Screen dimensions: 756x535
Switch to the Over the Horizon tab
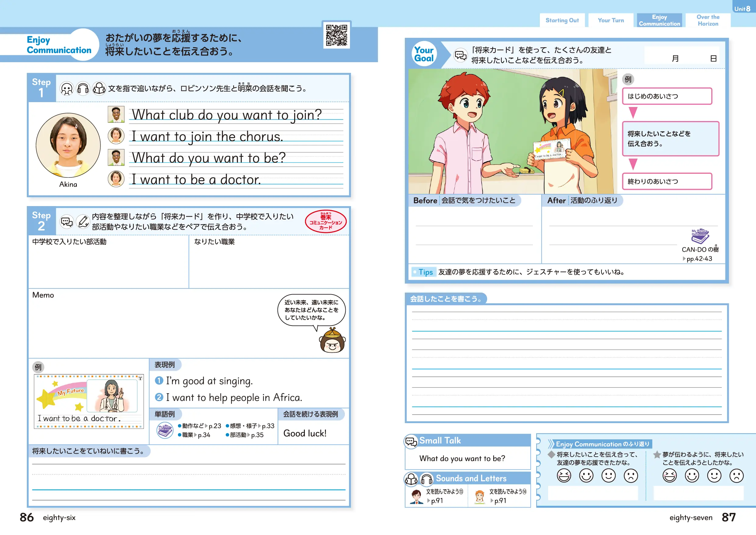pyautogui.click(x=708, y=20)
